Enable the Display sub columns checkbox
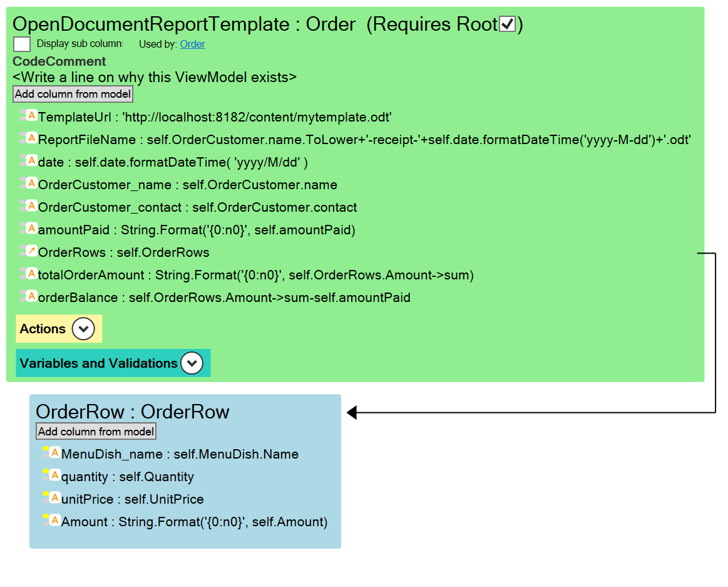The height and width of the screenshot is (587, 728). 22,44
